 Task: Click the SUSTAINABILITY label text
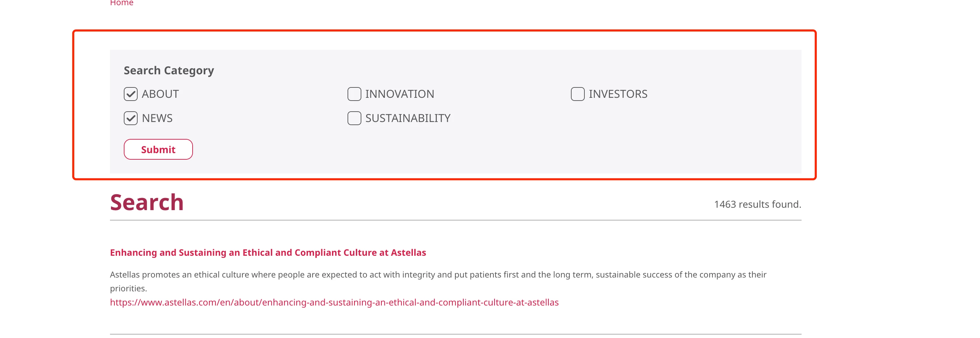pos(407,118)
